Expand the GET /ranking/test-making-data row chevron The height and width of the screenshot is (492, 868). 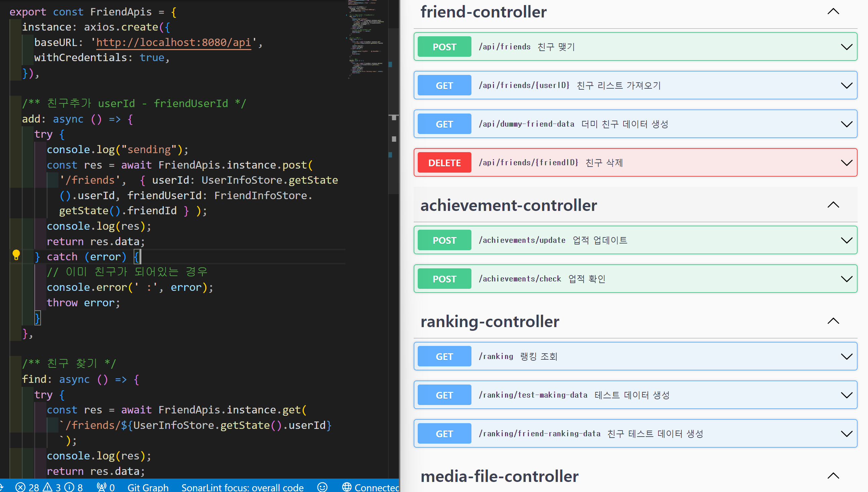[847, 395]
